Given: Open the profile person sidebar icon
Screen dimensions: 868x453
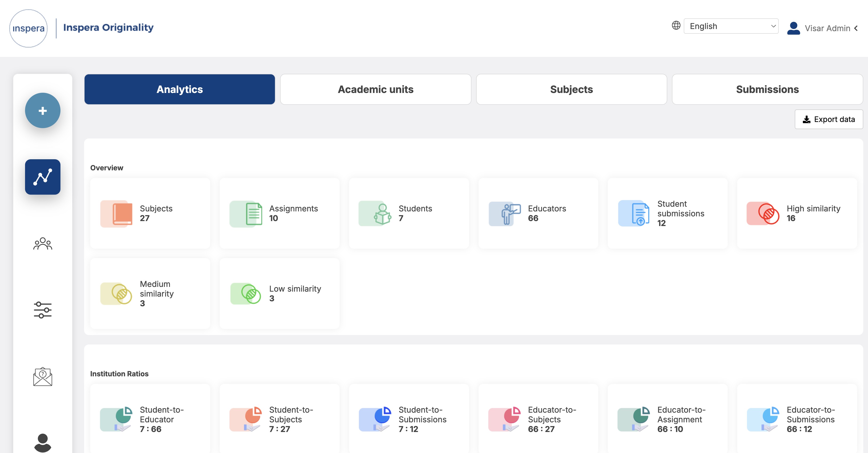Looking at the screenshot, I should click(x=43, y=443).
